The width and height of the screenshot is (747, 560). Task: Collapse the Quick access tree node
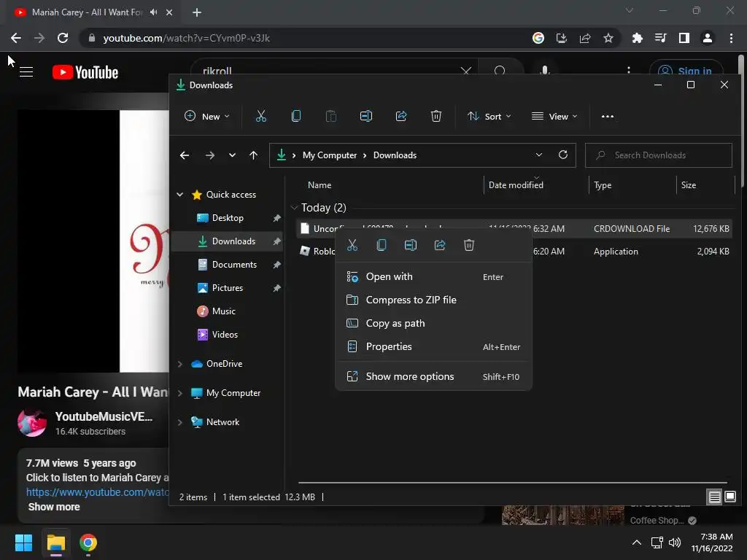[x=180, y=194]
